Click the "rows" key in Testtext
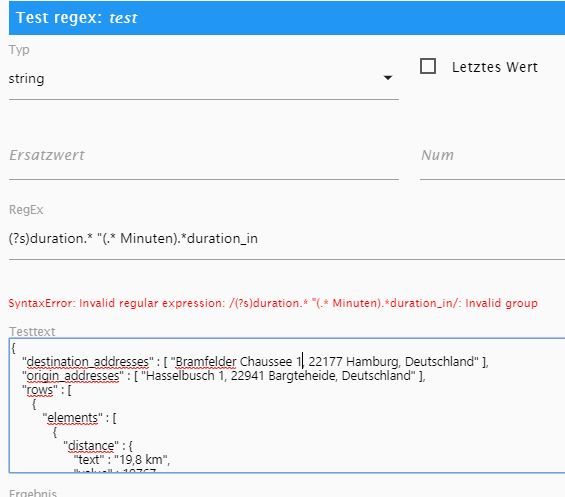 point(40,390)
